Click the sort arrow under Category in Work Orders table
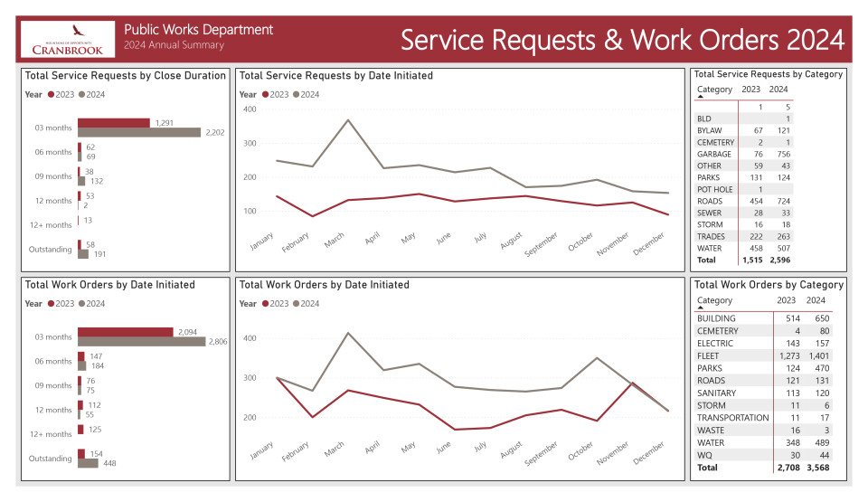The width and height of the screenshot is (868, 502). 701,308
